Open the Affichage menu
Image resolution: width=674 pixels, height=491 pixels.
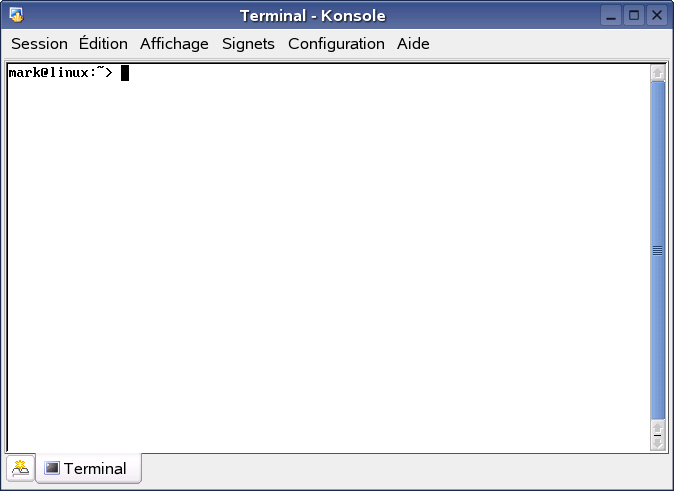(x=174, y=44)
